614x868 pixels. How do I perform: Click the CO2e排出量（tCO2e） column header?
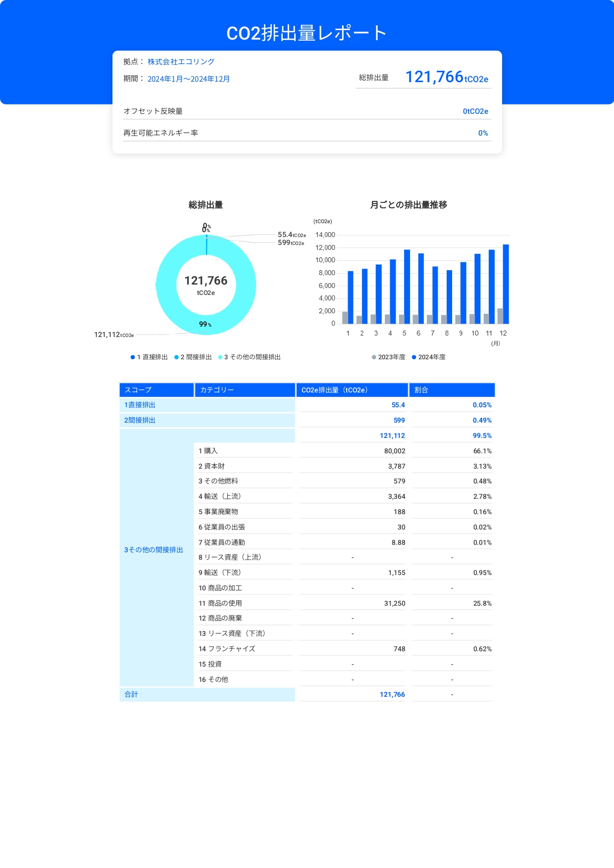(352, 390)
